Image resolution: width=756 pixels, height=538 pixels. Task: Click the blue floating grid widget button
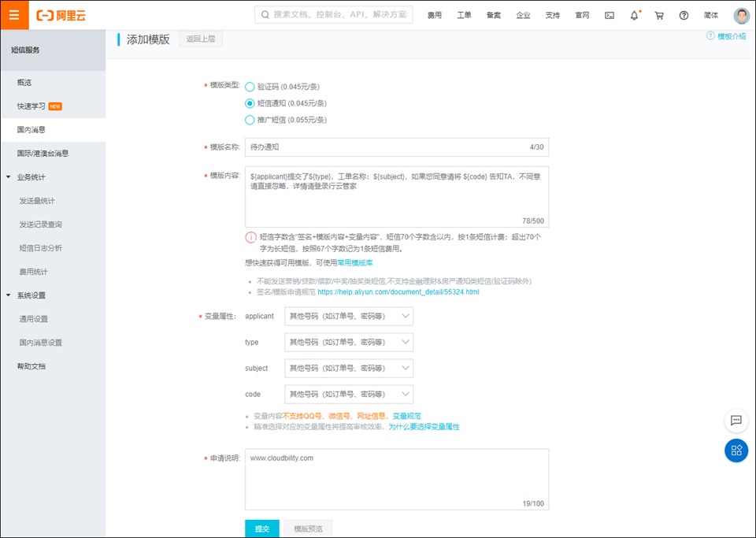point(736,451)
